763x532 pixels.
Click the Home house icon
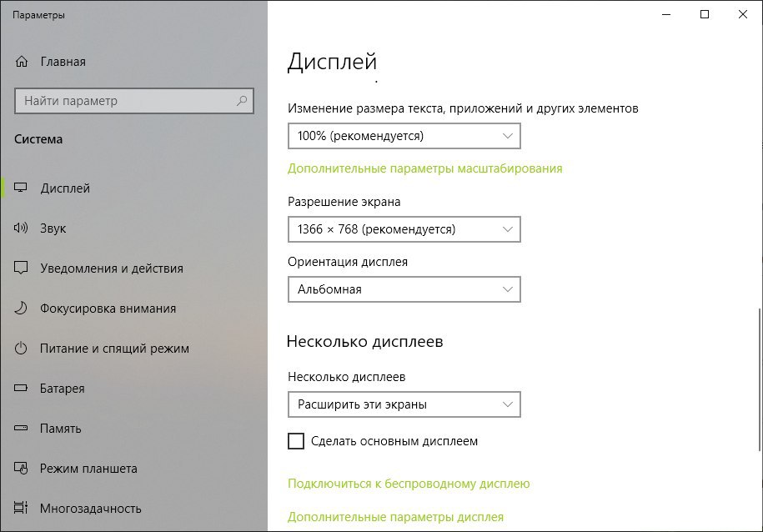tap(22, 62)
